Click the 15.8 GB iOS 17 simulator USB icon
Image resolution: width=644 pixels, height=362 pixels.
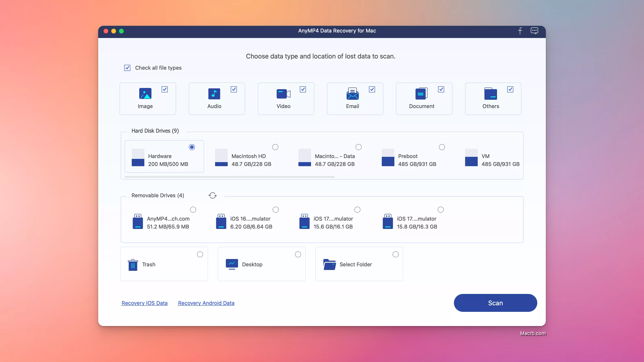pyautogui.click(x=388, y=221)
